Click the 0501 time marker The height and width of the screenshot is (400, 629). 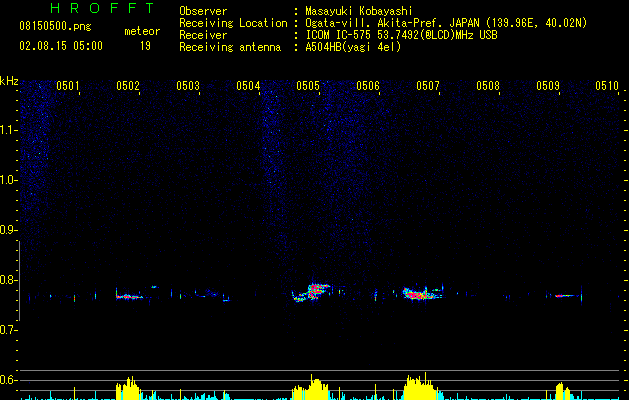[x=67, y=86]
